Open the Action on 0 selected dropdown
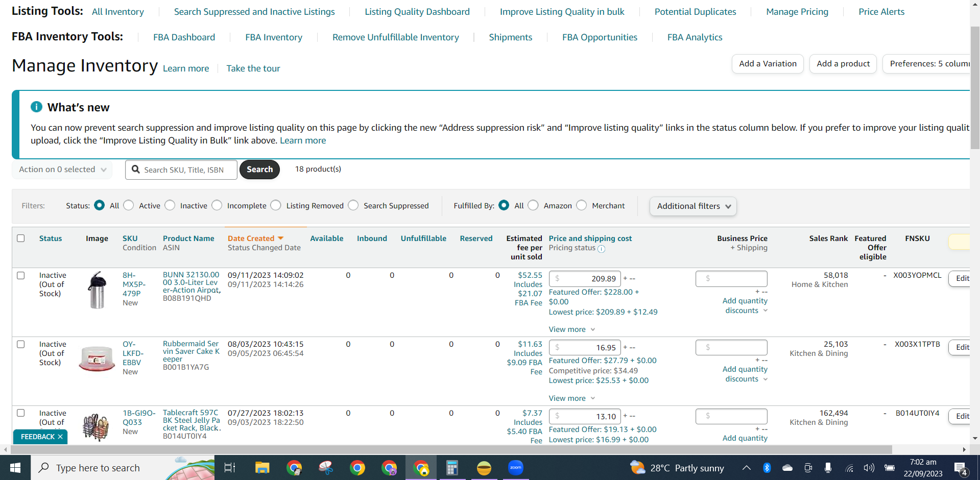The image size is (980, 480). [62, 170]
